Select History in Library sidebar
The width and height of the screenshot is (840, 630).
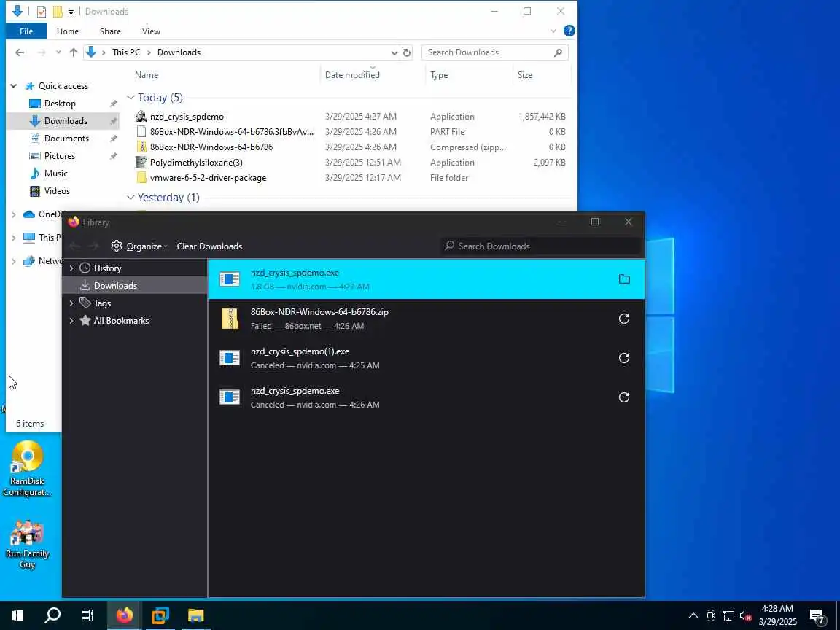[x=135, y=268]
